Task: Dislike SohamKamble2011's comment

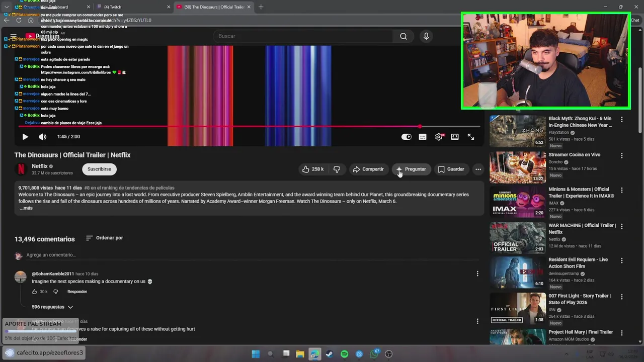Action: point(56,292)
